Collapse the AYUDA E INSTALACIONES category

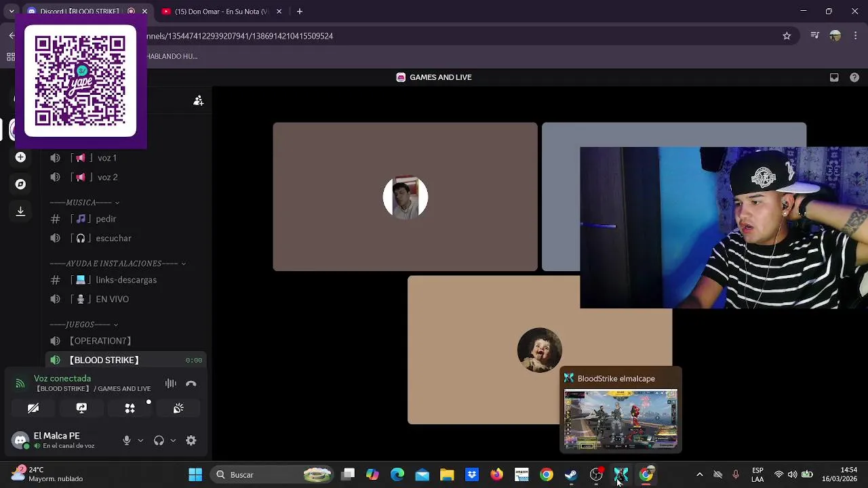point(118,264)
